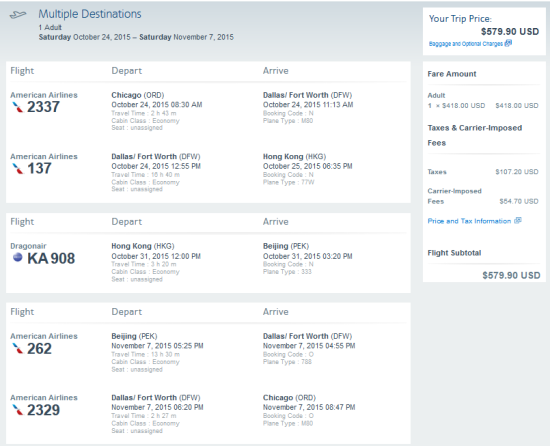550x446 pixels.
Task: Click Chicago (ORD) arrival of flight 2329
Action: click(289, 398)
